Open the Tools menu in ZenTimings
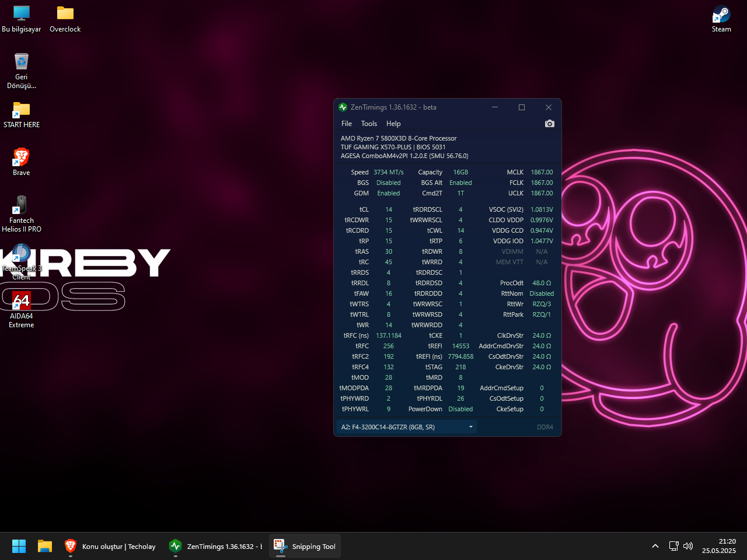Image resolution: width=747 pixels, height=560 pixels. [x=369, y=124]
